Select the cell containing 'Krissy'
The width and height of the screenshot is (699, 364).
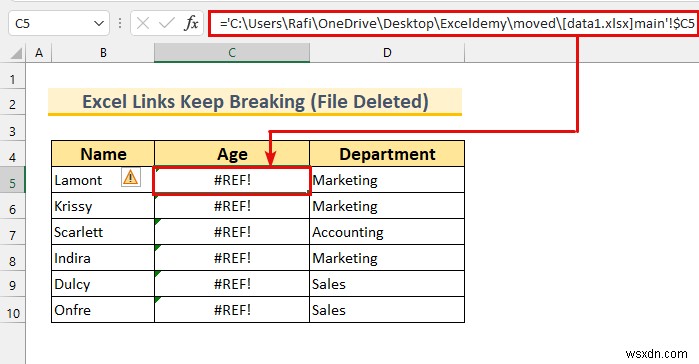click(x=103, y=205)
